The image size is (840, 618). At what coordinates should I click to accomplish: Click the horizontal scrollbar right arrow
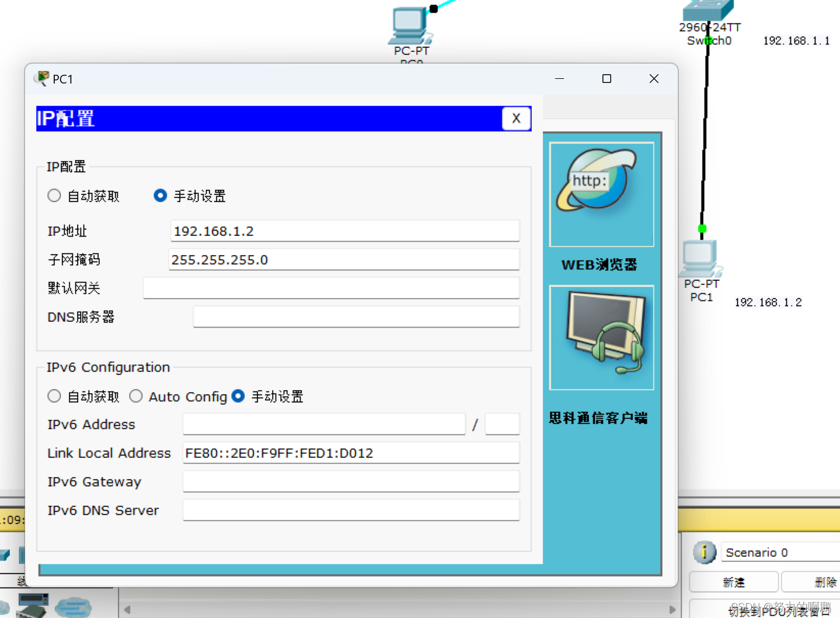[x=672, y=609]
